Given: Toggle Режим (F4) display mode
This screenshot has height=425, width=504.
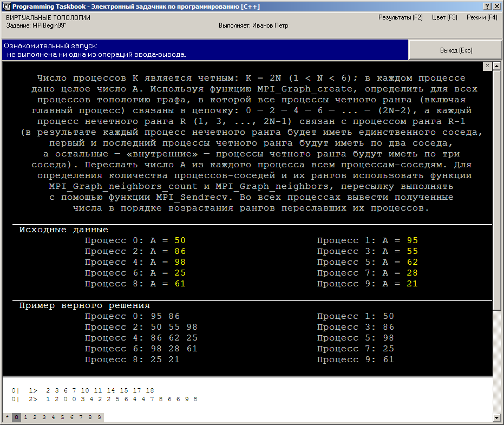Looking at the screenshot, I should 481,17.
